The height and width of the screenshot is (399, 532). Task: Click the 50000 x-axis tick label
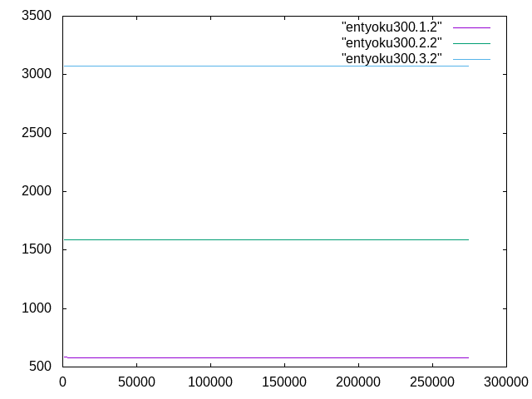pos(136,382)
